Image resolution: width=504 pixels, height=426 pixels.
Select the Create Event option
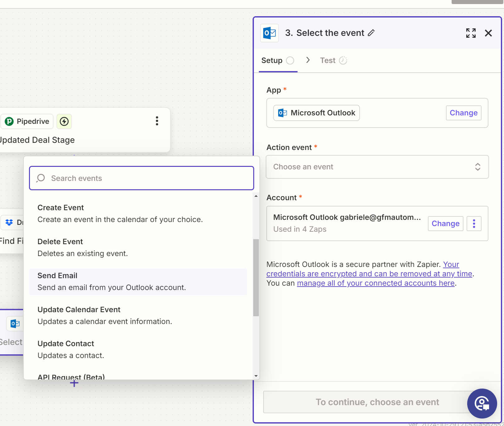tap(138, 214)
